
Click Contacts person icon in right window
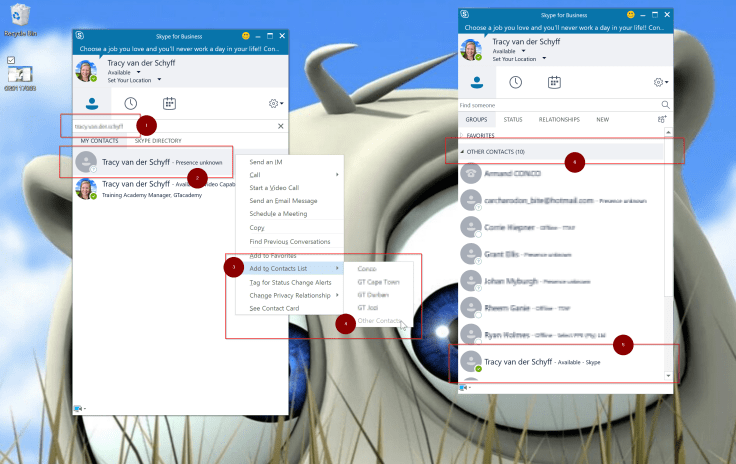477,83
